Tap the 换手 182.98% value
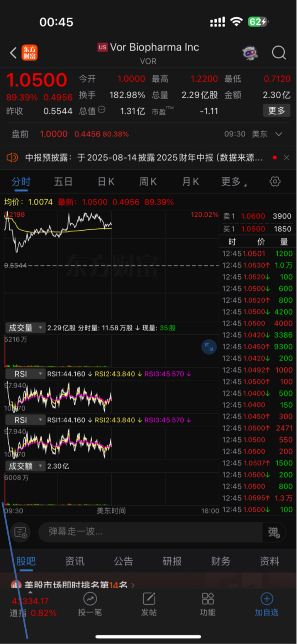Screen dimensions: 297x644 (x=127, y=95)
